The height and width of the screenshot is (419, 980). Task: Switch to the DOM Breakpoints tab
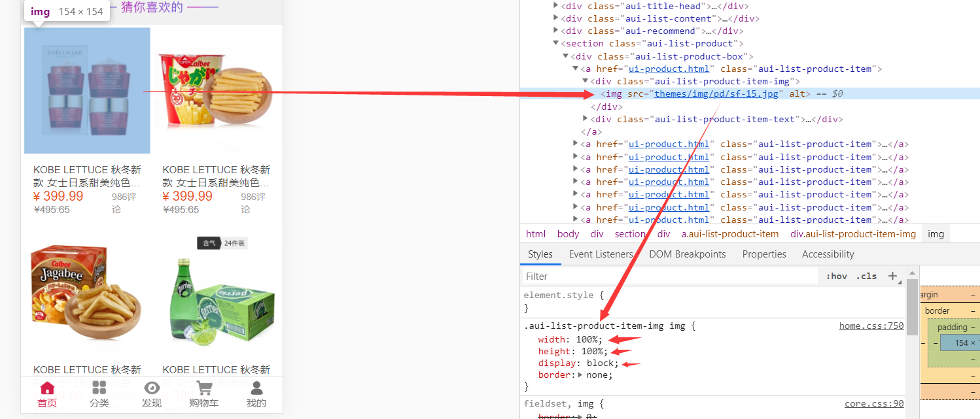tap(688, 254)
